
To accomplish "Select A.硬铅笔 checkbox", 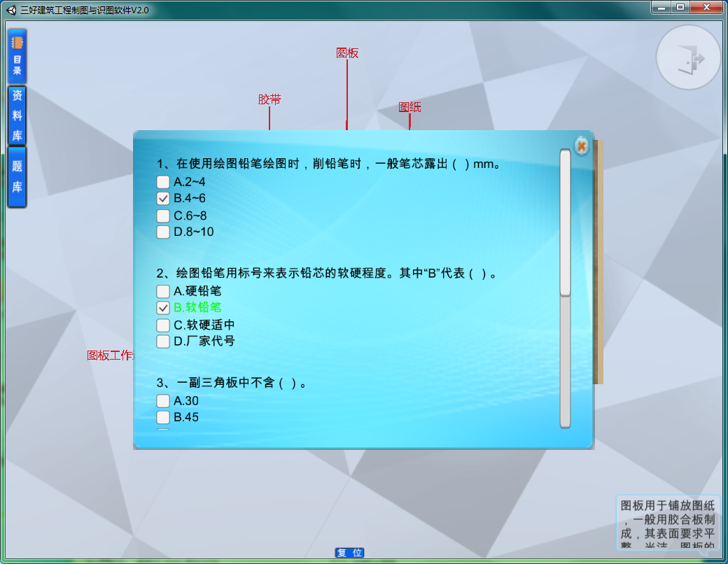I will coord(163,291).
